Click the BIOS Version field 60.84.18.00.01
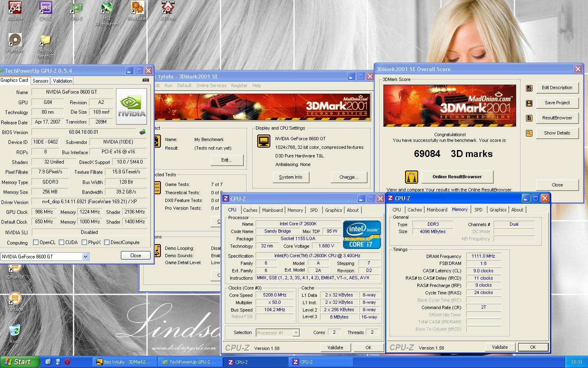Screen dimensions: 588x368 pos(84,132)
